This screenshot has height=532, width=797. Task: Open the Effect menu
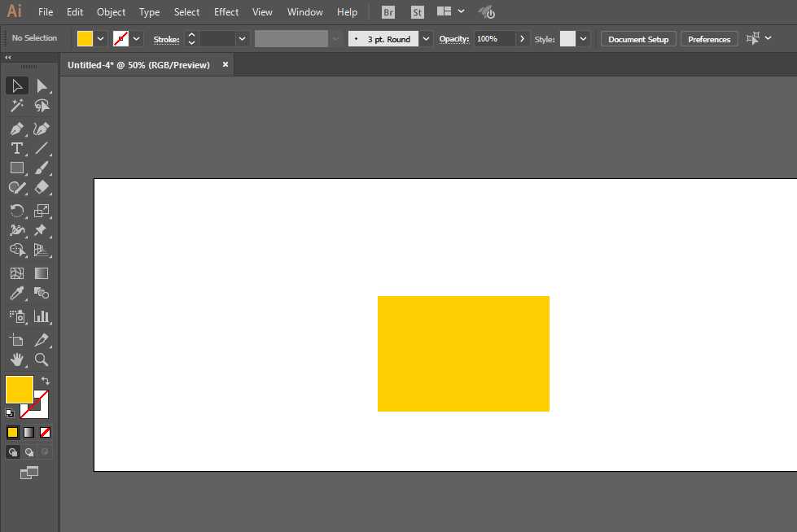[x=226, y=12]
